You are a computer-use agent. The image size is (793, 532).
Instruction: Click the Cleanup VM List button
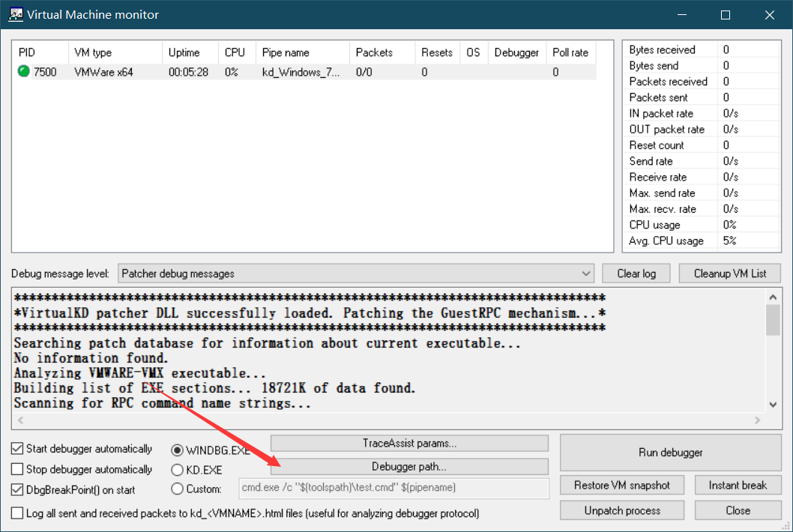tap(730, 273)
